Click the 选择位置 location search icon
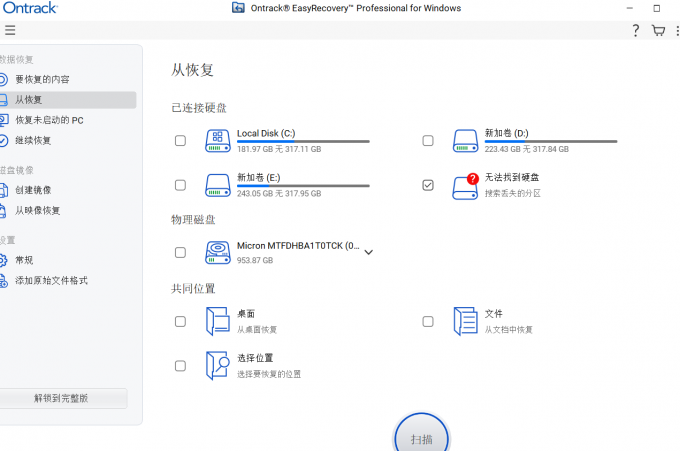The width and height of the screenshot is (680, 451). [217, 365]
